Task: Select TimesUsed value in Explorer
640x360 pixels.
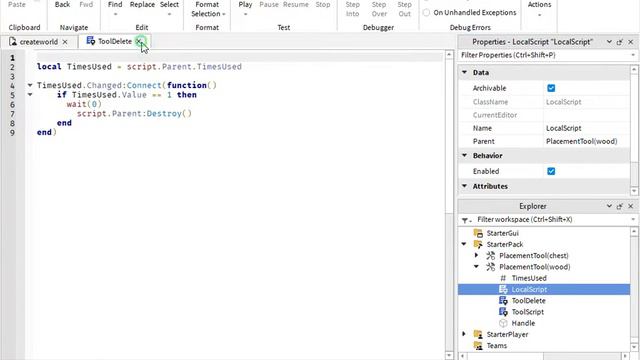Action: 529,278
